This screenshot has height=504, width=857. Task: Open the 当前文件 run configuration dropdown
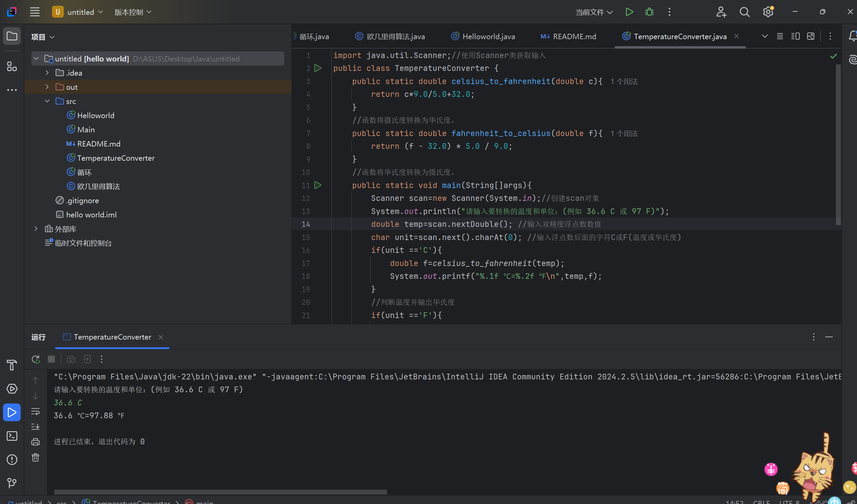click(x=594, y=12)
